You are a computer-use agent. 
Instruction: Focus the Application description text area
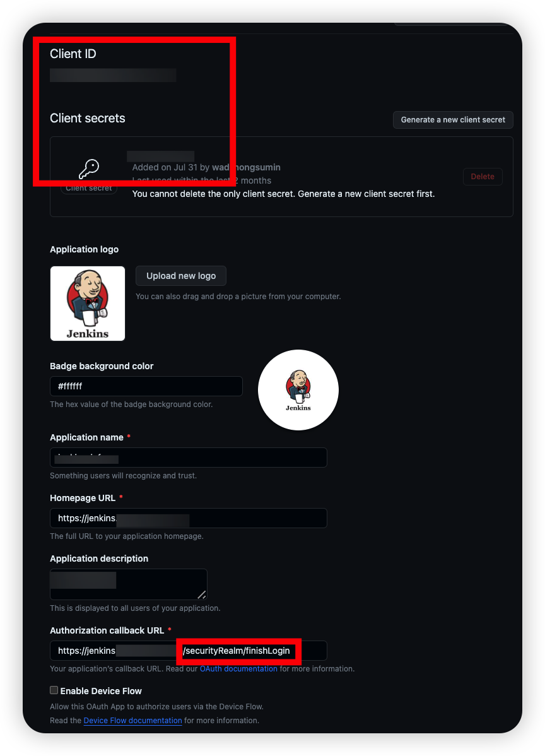tap(129, 584)
